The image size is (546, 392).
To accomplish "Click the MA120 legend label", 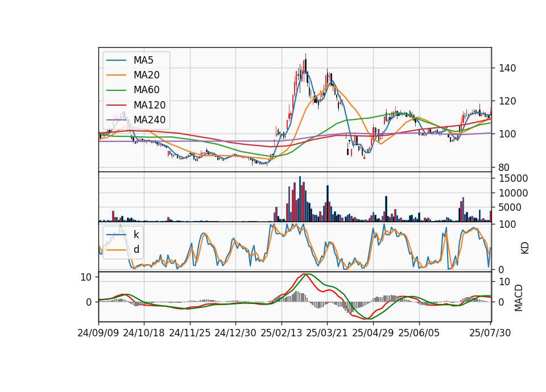I will click(150, 105).
